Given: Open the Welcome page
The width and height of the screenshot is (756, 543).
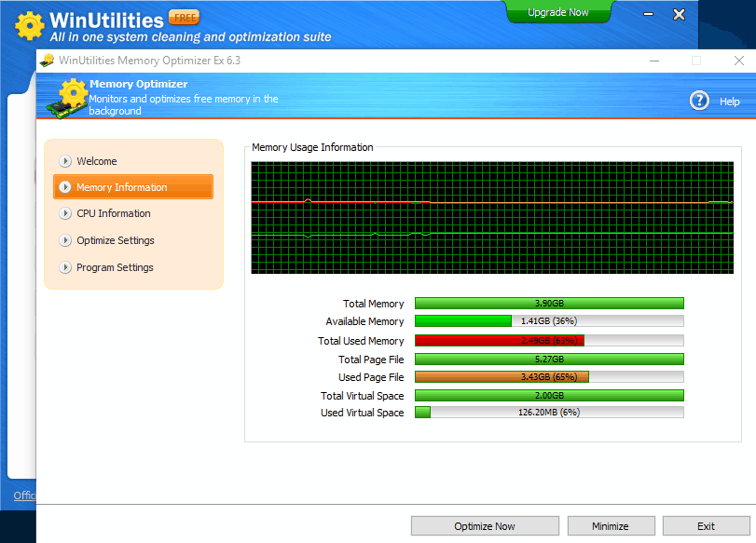Looking at the screenshot, I should tap(96, 161).
